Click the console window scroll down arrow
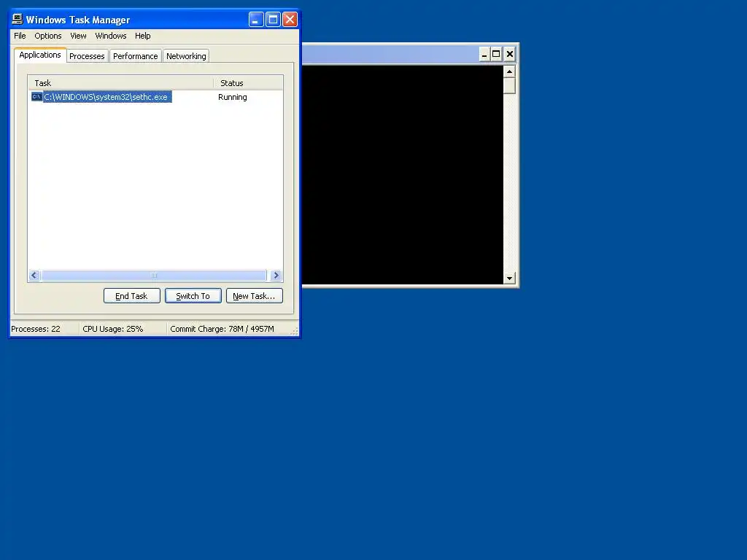747x560 pixels. point(509,278)
